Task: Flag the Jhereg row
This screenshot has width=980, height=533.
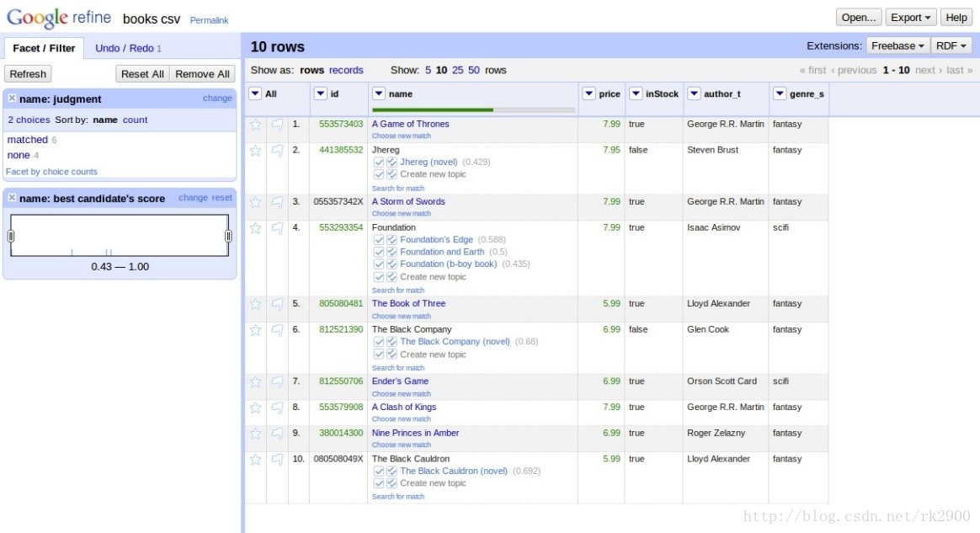Action: [x=278, y=151]
